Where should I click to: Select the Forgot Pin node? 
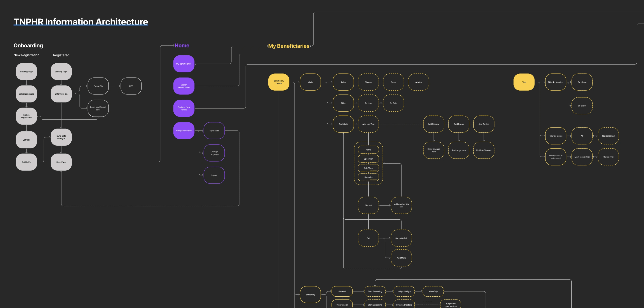[x=98, y=86]
